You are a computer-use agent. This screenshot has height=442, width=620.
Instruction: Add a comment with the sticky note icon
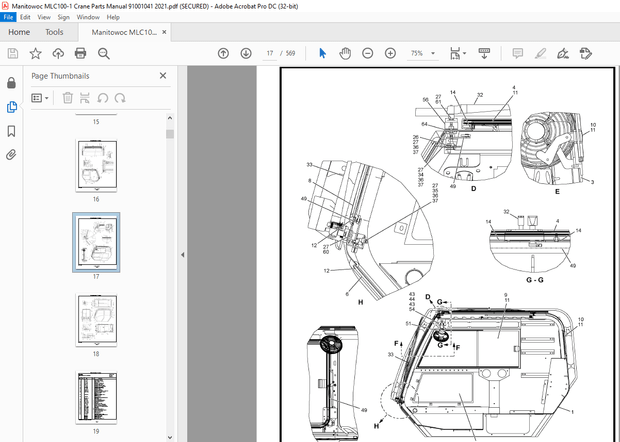(518, 53)
